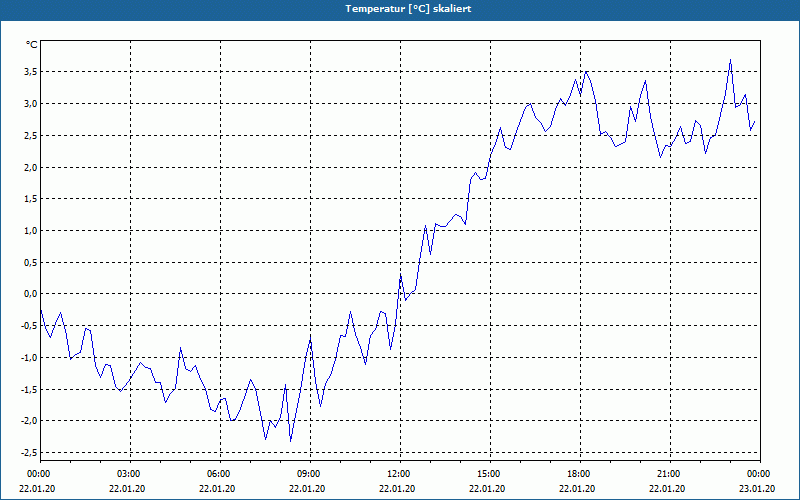Select the 2,0 Y-axis value
The width and height of the screenshot is (800, 500).
tap(31, 167)
